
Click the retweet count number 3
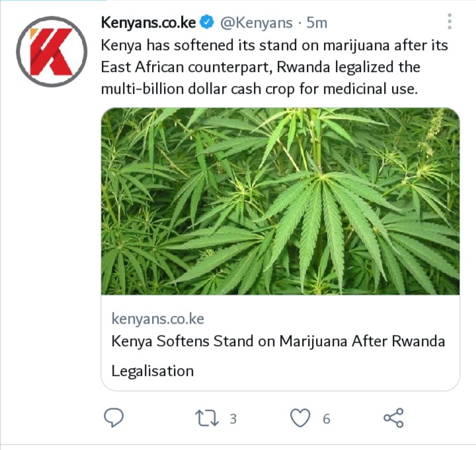point(233,419)
